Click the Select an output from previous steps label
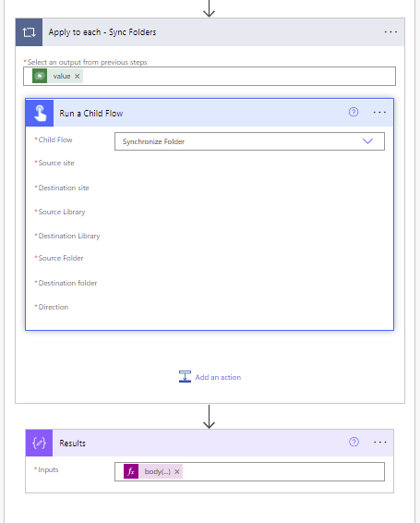 (x=87, y=62)
